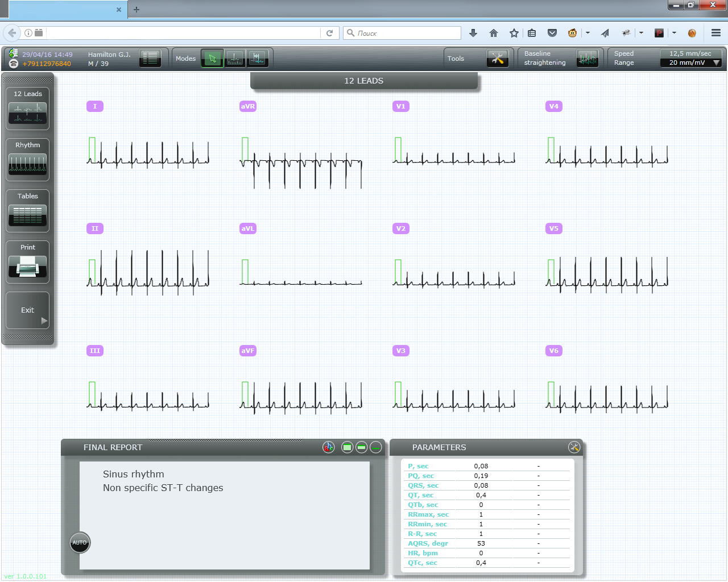Image resolution: width=728 pixels, height=582 pixels.
Task: Select the cursor pointer mode
Action: [213, 58]
